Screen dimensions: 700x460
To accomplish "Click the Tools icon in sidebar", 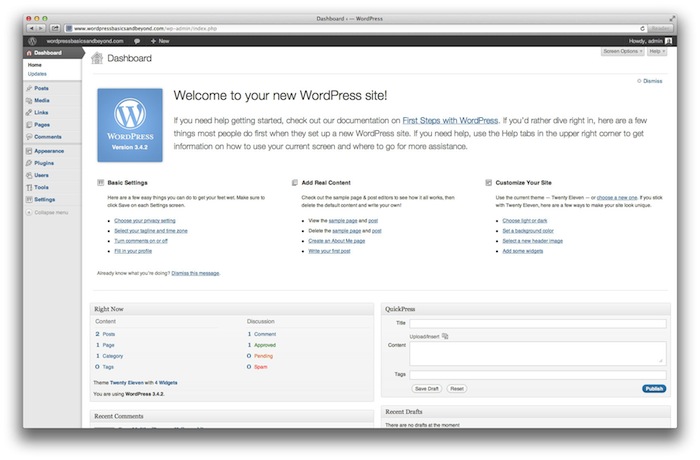I will click(29, 188).
